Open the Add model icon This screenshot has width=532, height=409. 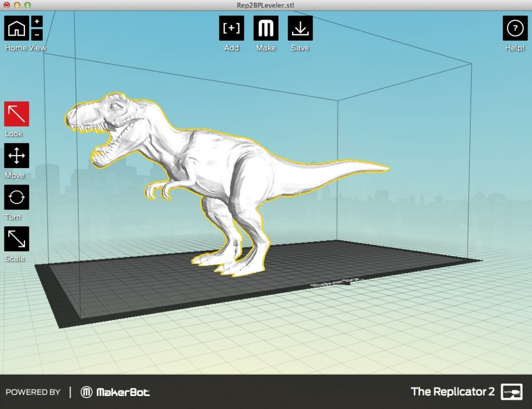coord(232,28)
